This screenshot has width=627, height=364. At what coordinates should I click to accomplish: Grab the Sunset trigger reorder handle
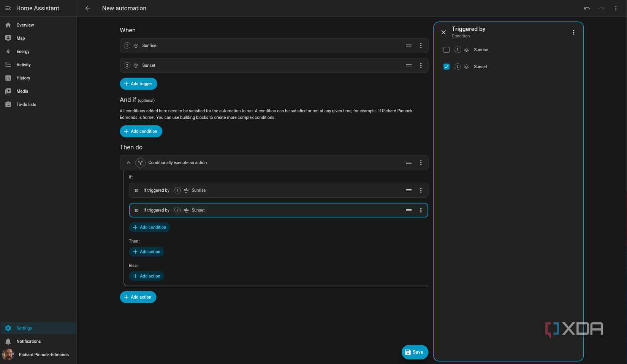point(409,65)
